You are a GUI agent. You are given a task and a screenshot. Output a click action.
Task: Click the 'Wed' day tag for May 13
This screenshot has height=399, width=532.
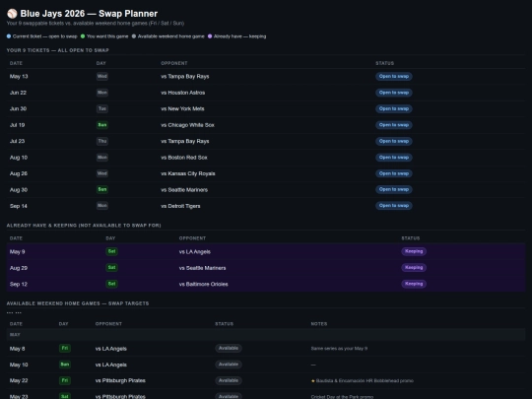pos(102,76)
